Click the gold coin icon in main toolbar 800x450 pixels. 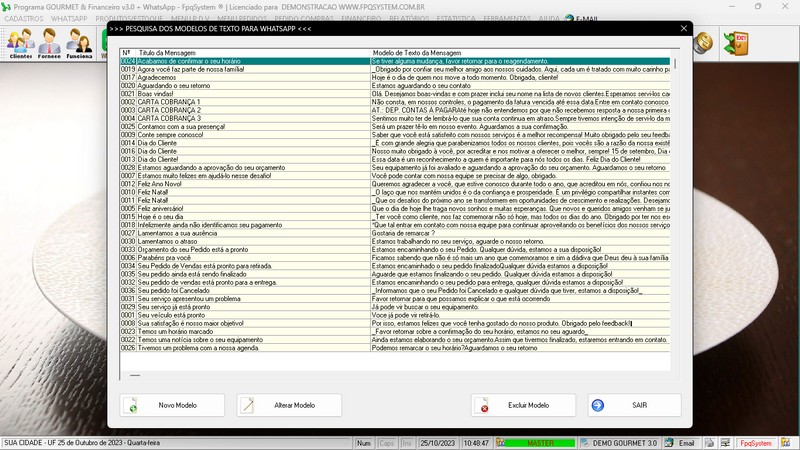pyautogui.click(x=703, y=43)
